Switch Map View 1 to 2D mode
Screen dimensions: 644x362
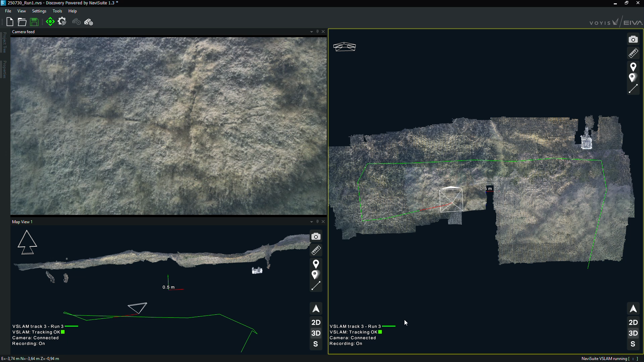click(x=316, y=322)
